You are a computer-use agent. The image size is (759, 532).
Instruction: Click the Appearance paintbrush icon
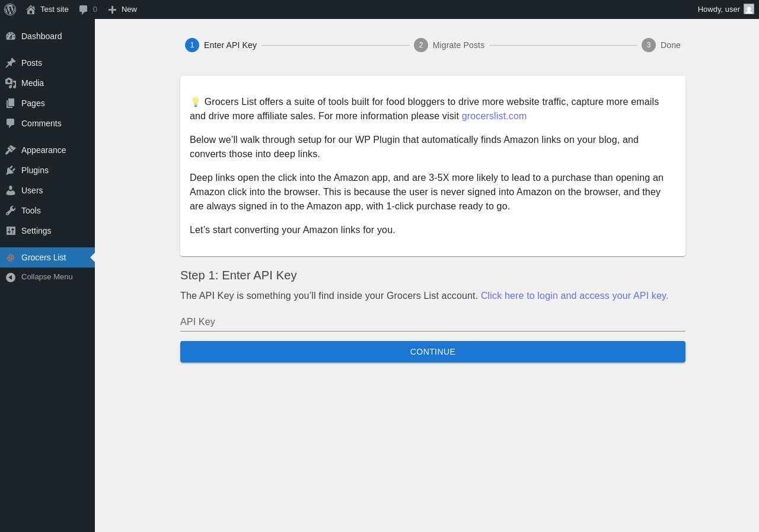pos(11,150)
